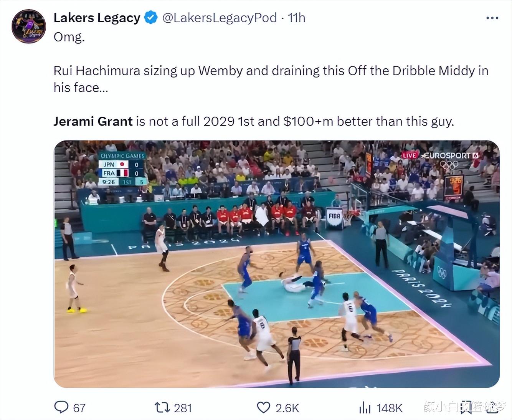Open the three-dot more options menu

tap(492, 18)
